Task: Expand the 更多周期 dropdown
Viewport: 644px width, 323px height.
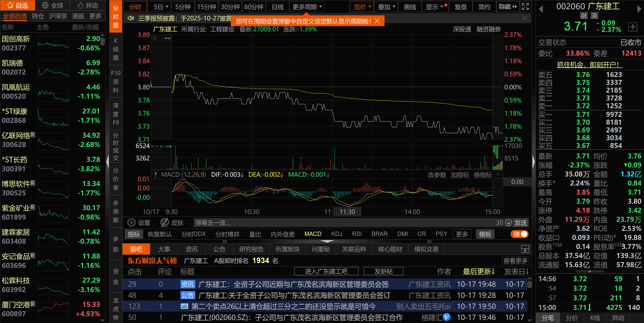Action: pyautogui.click(x=307, y=7)
